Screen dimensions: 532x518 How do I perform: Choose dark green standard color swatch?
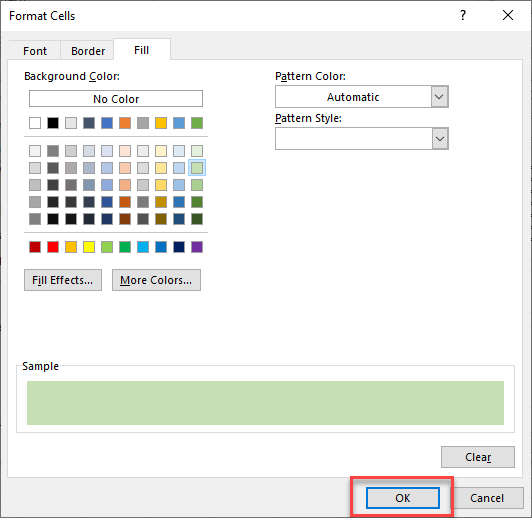(125, 247)
